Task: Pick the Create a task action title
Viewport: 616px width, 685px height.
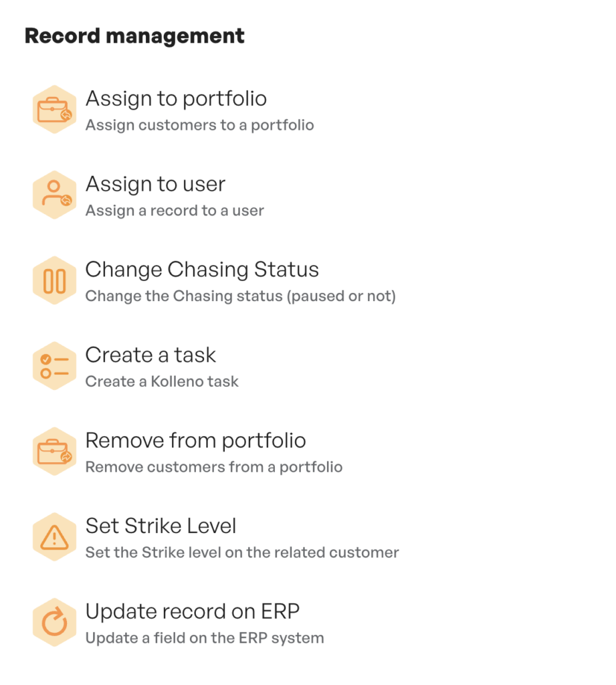Action: (150, 355)
